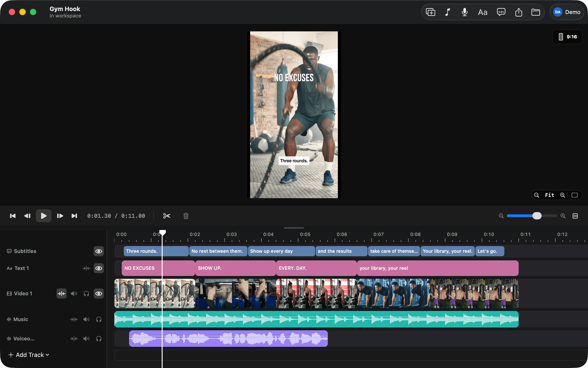
Task: Zoom out the timeline with magnifier minus
Action: (501, 216)
